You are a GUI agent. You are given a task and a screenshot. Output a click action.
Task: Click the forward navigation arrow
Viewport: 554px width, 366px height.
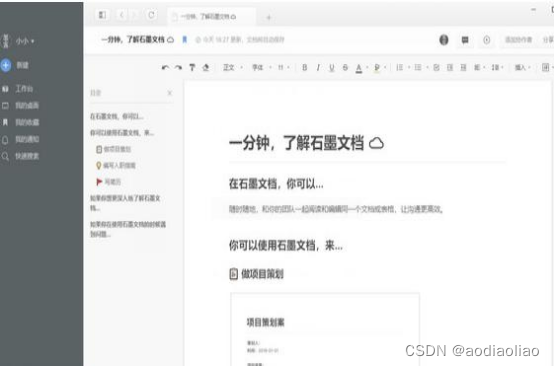click(134, 15)
